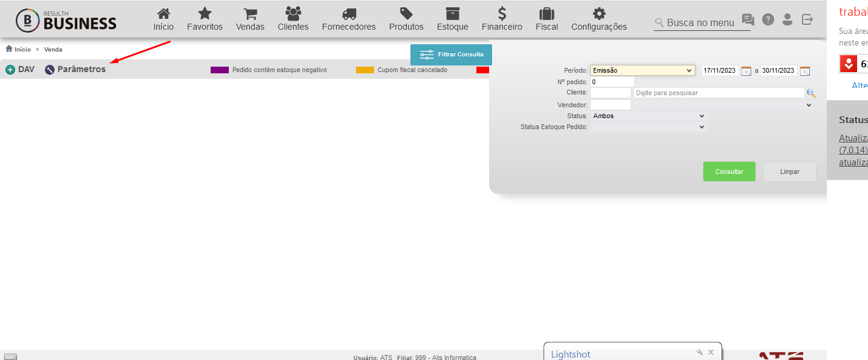
Task: Open the Favoritos star menu
Action: point(205,19)
